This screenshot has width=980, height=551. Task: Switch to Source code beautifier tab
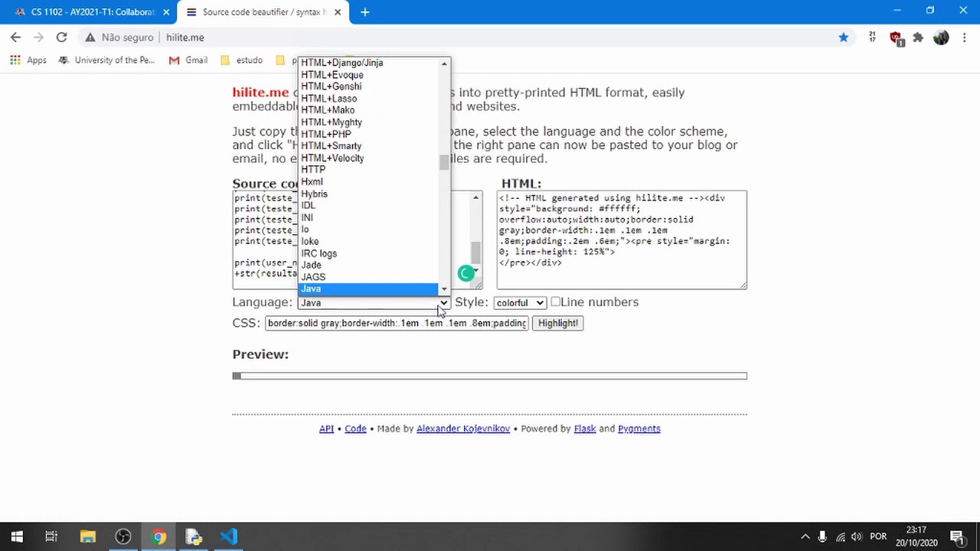click(264, 12)
